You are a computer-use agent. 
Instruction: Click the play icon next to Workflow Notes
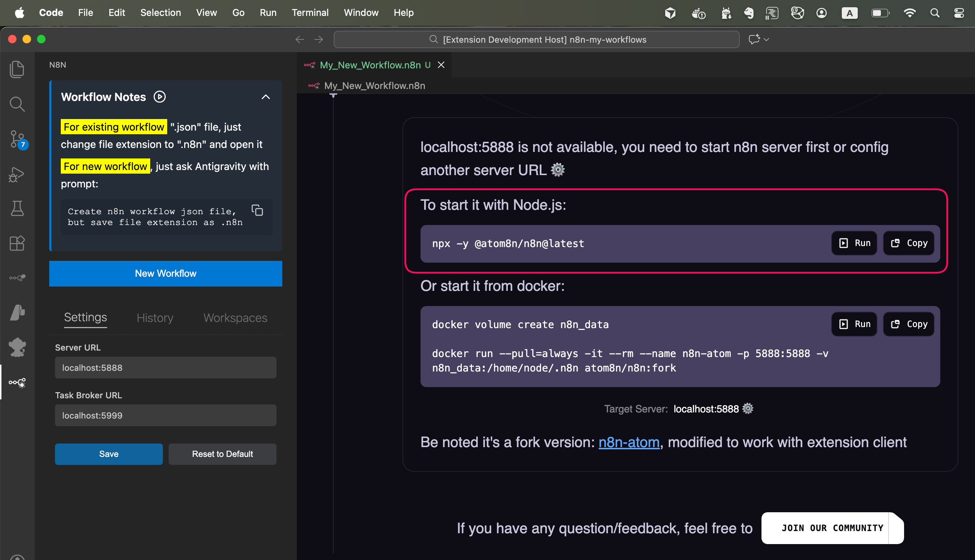[x=159, y=97]
